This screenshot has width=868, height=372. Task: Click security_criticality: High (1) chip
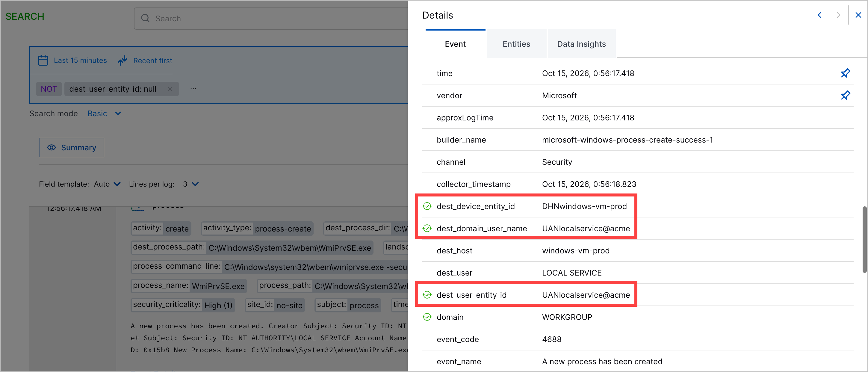(x=183, y=305)
